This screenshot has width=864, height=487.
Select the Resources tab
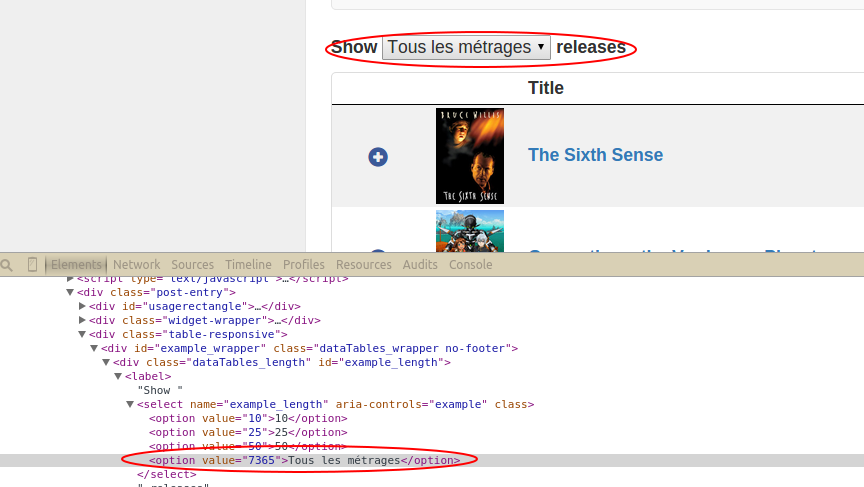(364, 265)
